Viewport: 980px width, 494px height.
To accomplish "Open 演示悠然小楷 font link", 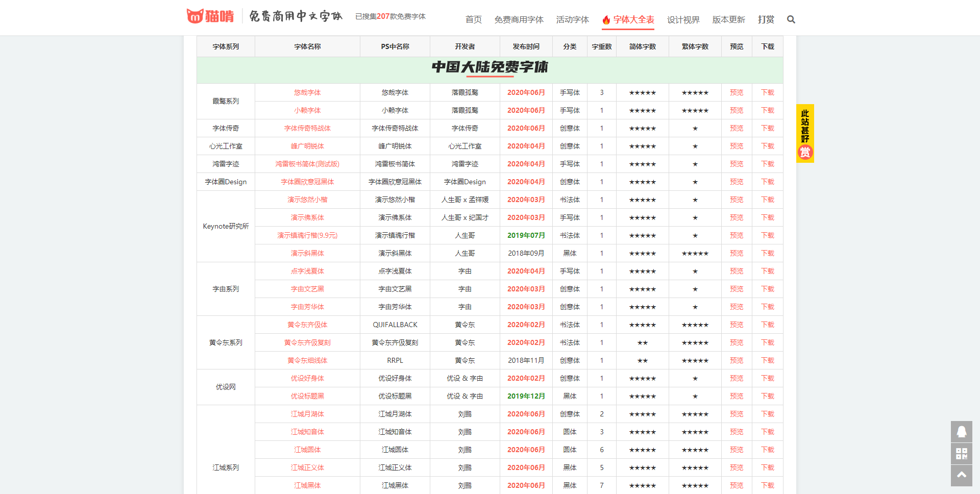I will [307, 200].
